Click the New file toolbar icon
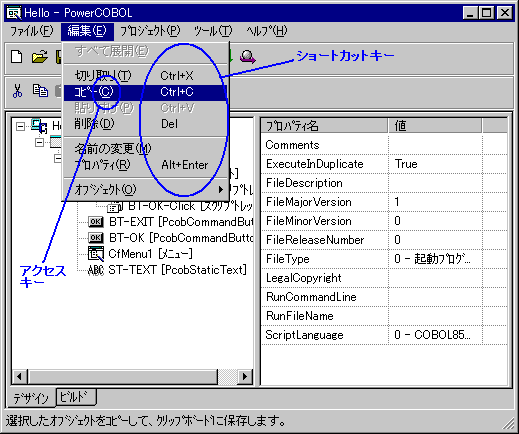Screen dimensions: 519x434 click(x=17, y=57)
